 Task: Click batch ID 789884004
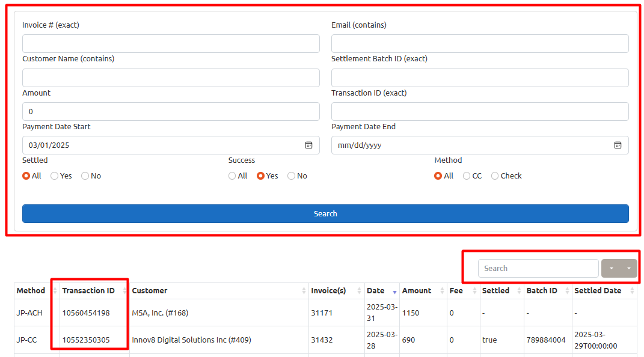546,340
